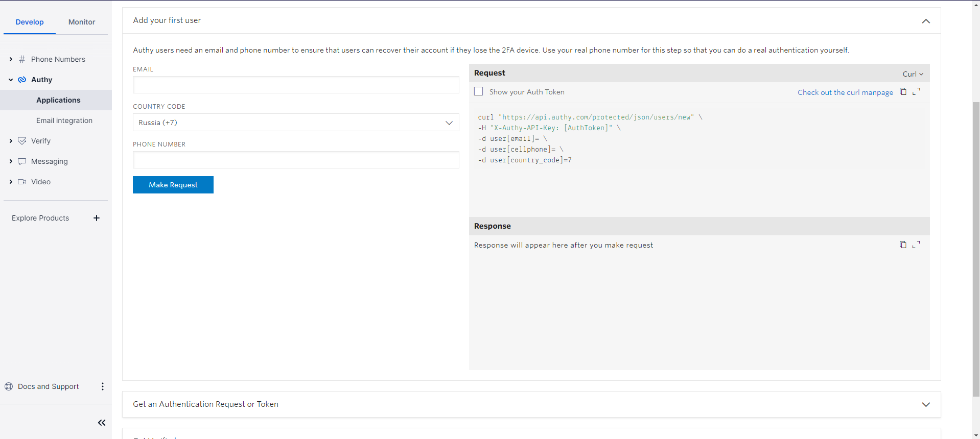Open the Check out the curl manpage link
The image size is (980, 439).
845,92
